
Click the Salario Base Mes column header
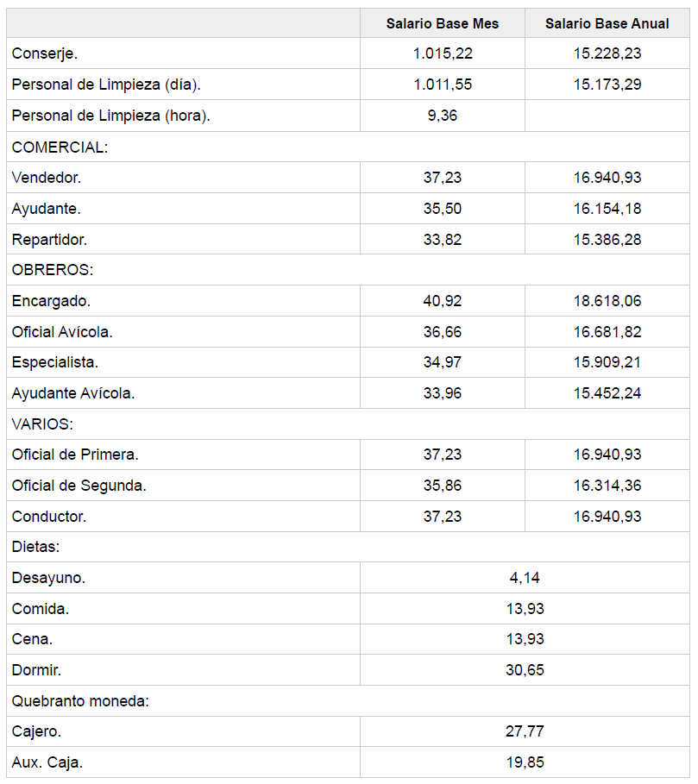[443, 23]
